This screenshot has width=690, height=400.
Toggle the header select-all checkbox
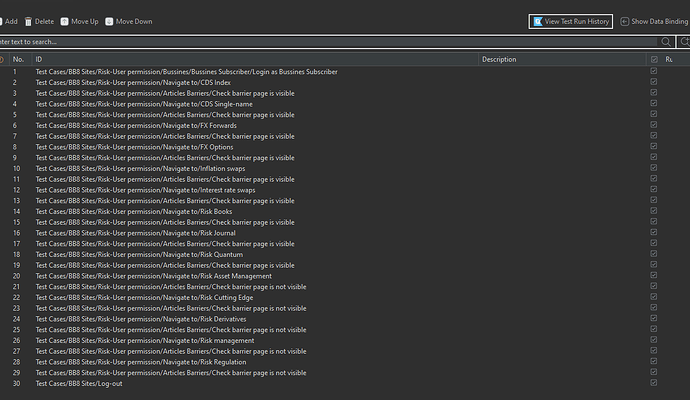coord(654,59)
